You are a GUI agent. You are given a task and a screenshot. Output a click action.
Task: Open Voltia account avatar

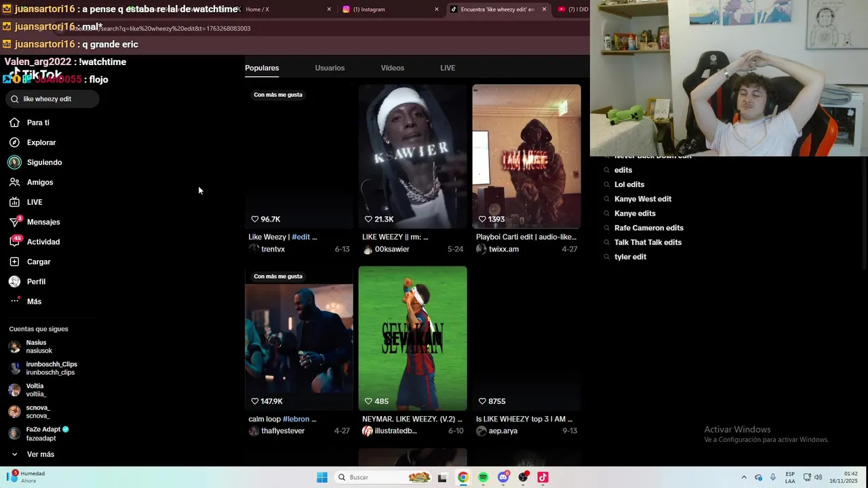14,390
